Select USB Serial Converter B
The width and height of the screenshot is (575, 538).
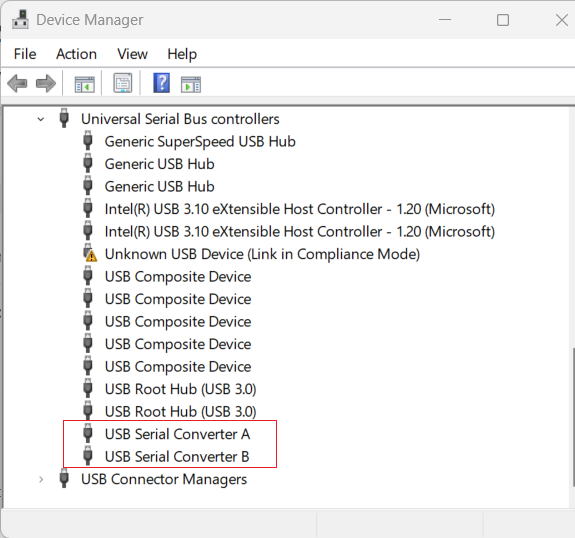177,457
